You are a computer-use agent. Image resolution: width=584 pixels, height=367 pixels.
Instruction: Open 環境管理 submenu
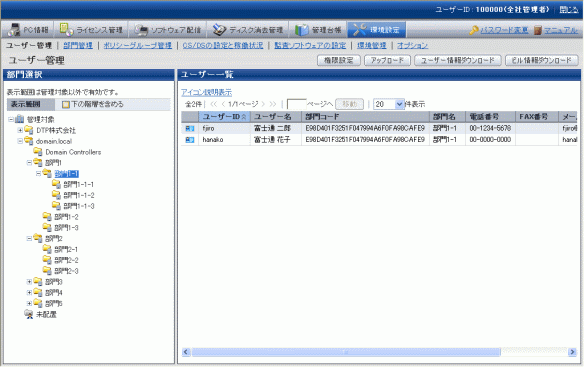[372, 45]
